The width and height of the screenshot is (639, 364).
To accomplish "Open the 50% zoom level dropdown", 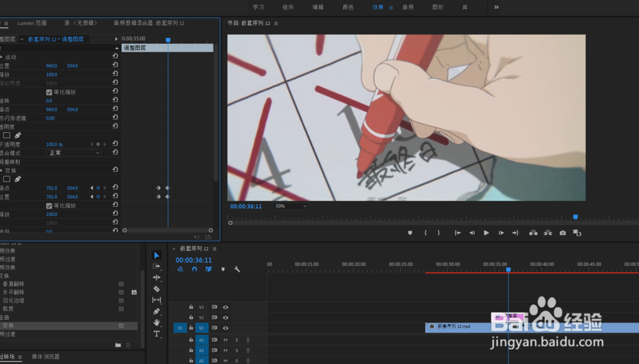I will click(x=291, y=206).
